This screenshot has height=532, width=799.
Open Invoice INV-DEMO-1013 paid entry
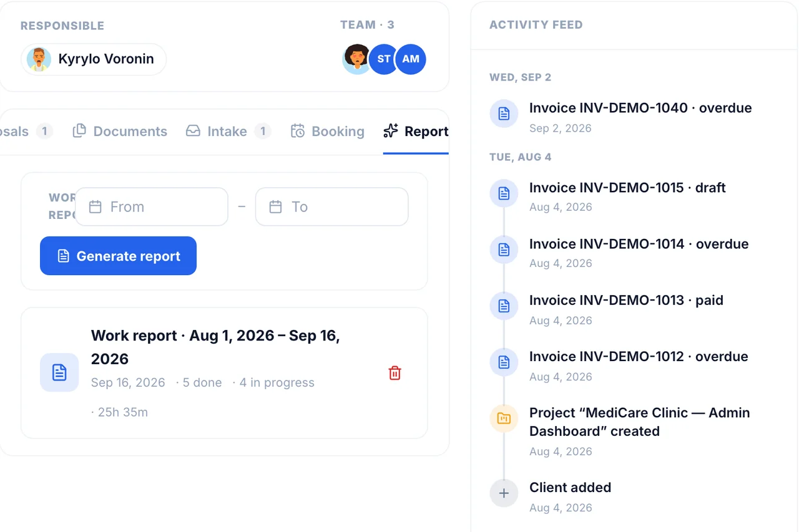click(x=626, y=300)
